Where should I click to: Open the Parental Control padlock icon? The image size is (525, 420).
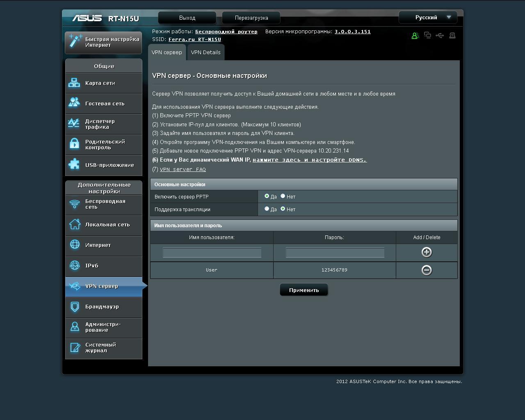(x=74, y=144)
